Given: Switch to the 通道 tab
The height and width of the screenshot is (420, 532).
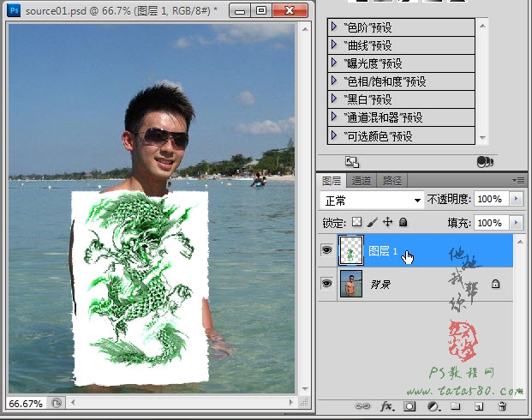Looking at the screenshot, I should point(362,181).
